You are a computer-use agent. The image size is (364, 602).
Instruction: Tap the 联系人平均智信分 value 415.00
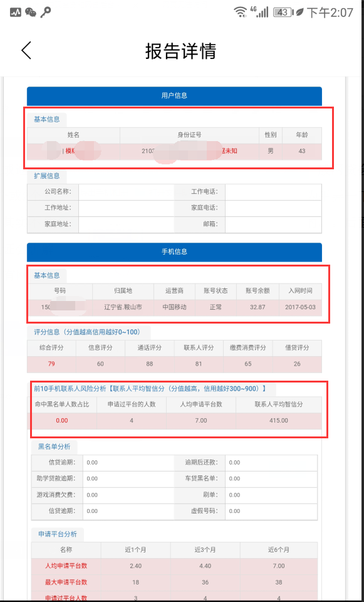pyautogui.click(x=279, y=420)
